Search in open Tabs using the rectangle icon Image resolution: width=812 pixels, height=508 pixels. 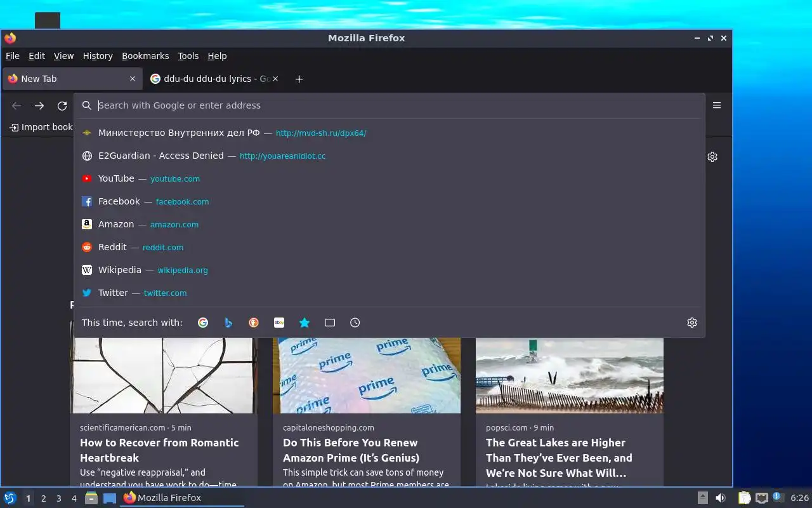(x=330, y=323)
